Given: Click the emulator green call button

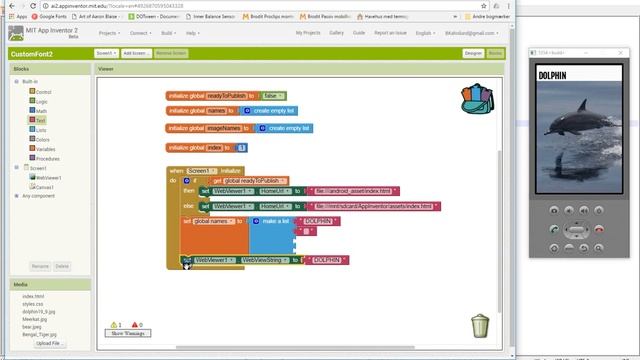Looking at the screenshot, I should [554, 229].
